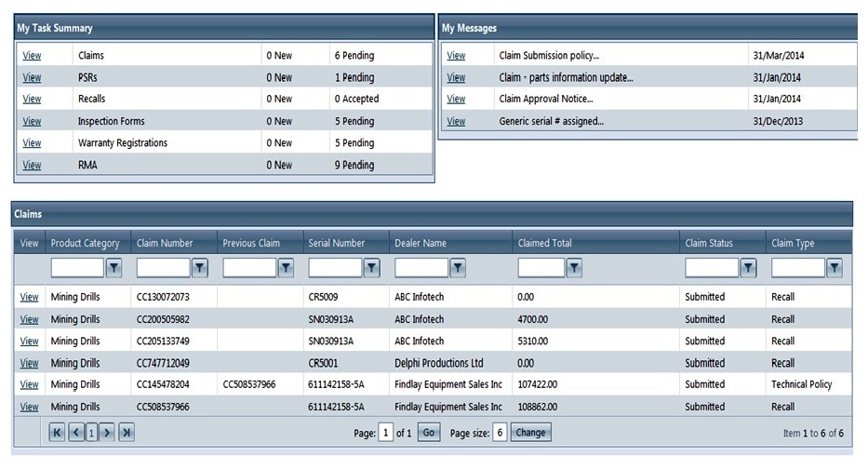
Task: Open filter icon for Previous Claim column
Action: point(286,268)
